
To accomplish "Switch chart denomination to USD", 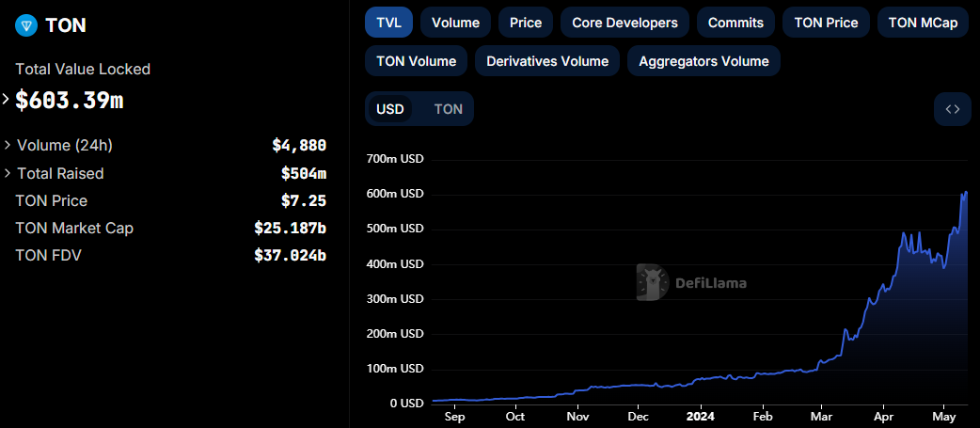I will tap(390, 109).
